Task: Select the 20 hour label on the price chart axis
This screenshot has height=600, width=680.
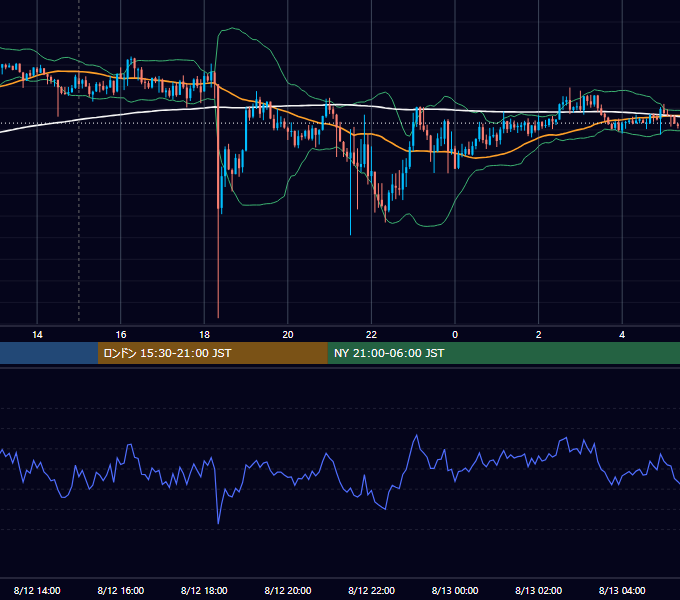Action: coord(288,335)
